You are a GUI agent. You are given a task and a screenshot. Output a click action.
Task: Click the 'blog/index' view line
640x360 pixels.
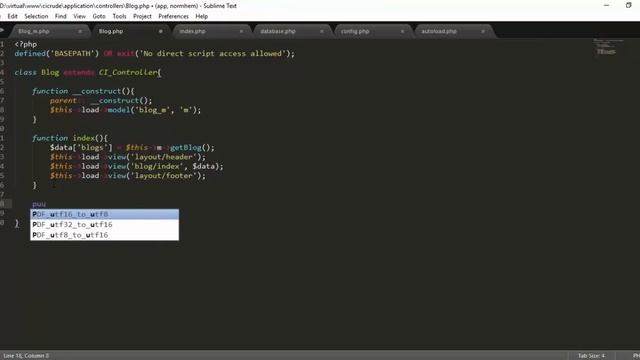[137, 166]
